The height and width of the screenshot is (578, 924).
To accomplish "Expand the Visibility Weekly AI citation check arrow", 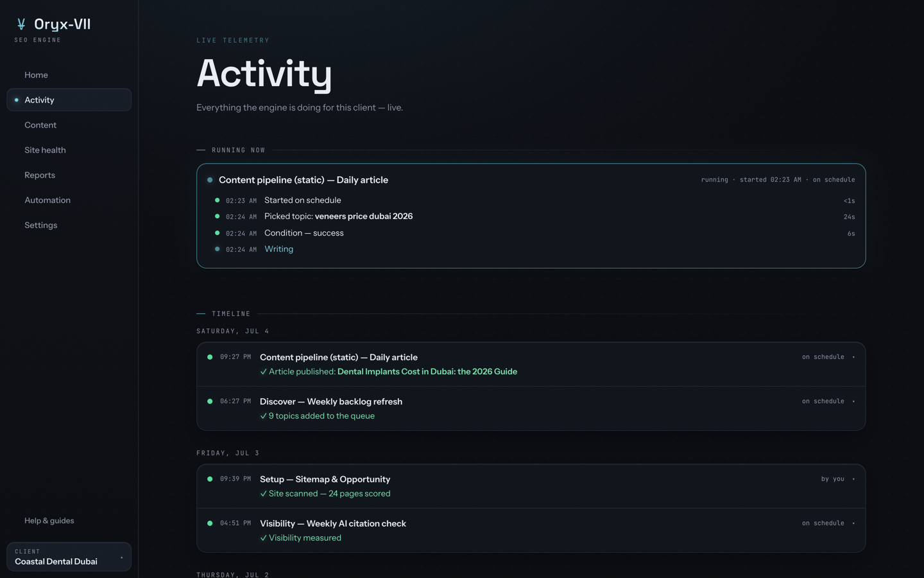I will pos(853,523).
